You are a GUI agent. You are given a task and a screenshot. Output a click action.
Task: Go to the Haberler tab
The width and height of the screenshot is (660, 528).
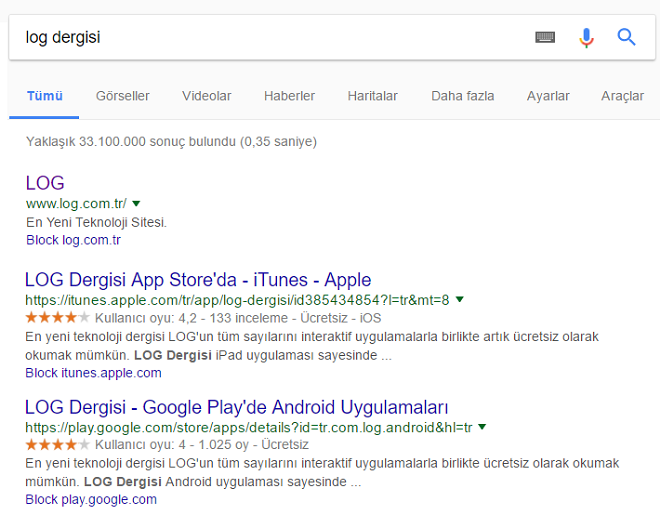pos(289,96)
